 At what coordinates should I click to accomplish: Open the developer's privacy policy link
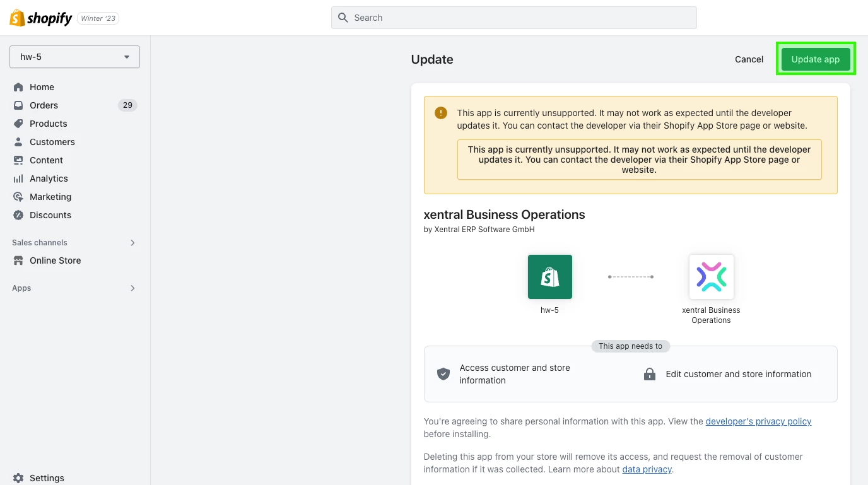(758, 421)
